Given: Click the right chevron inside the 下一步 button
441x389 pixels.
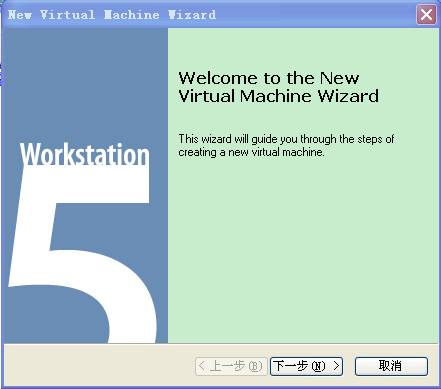Looking at the screenshot, I should coord(336,366).
